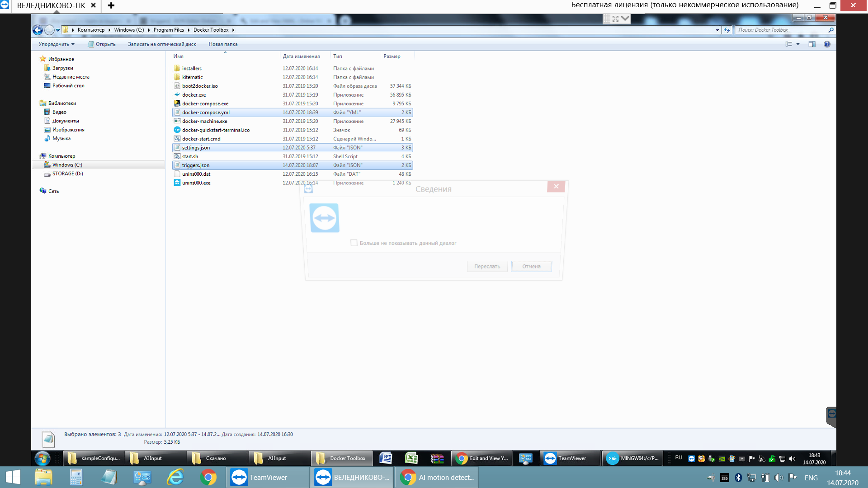Viewport: 868px width, 488px height.
Task: Close the Сведения dialog
Action: tap(556, 187)
